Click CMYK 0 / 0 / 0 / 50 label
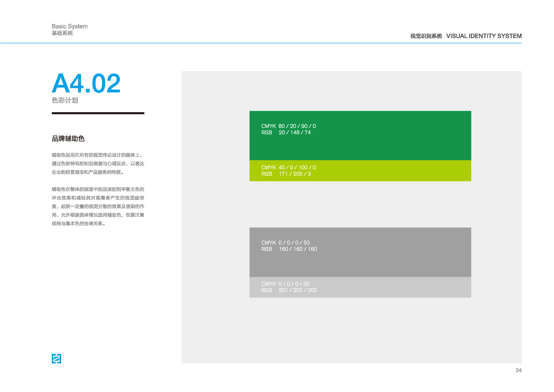Screen dimensions: 554x392 285,243
